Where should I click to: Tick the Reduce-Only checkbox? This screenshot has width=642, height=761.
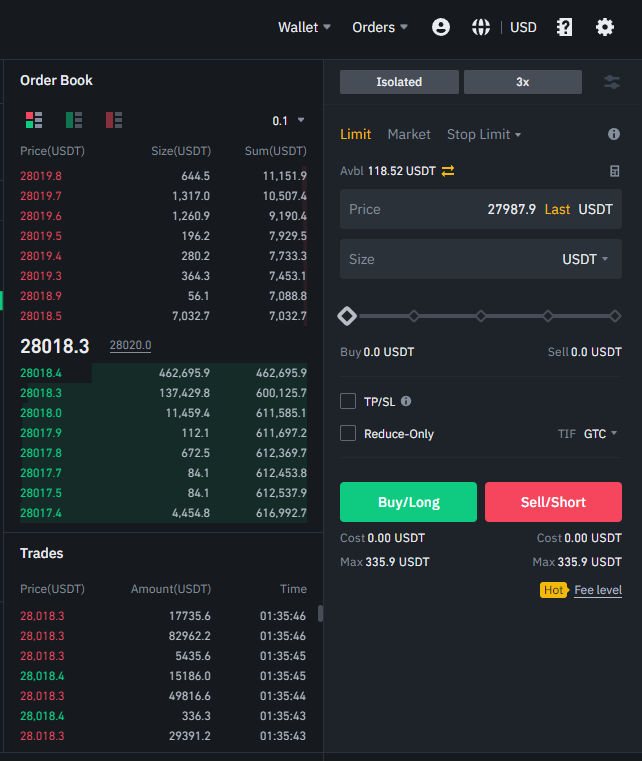[x=348, y=433]
